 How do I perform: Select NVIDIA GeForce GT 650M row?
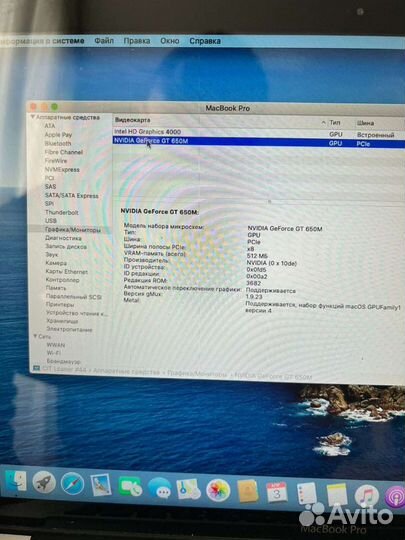click(x=259, y=142)
